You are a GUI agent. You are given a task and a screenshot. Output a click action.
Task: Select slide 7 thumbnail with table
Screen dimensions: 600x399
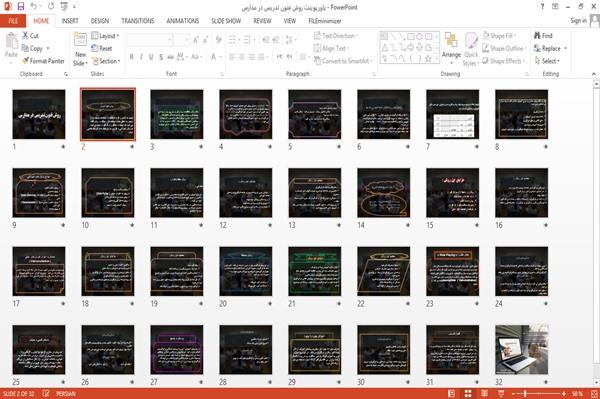pyautogui.click(x=452, y=114)
